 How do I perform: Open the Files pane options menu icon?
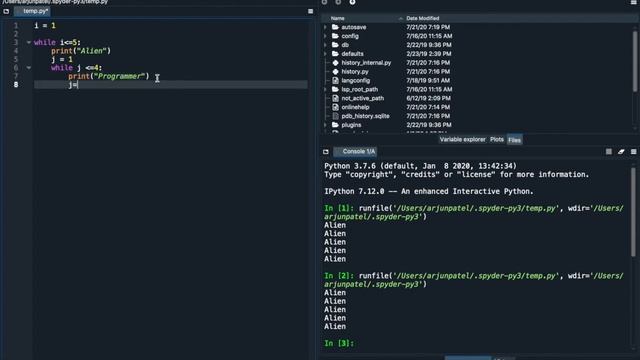(633, 2)
